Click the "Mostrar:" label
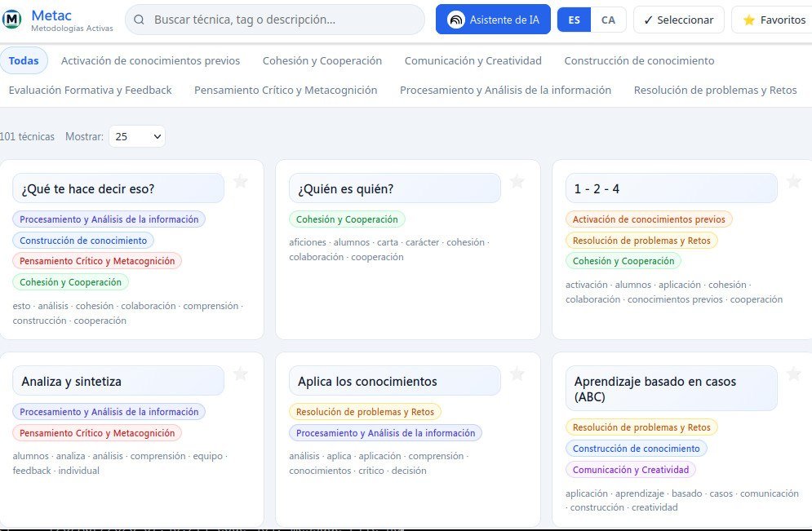Viewport: 812px width, 531px height. (84, 137)
